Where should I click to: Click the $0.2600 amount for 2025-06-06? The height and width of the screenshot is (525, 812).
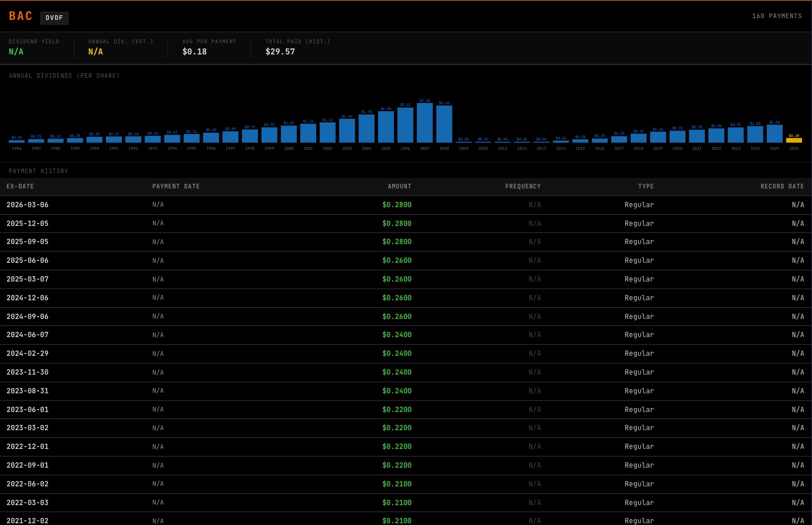397,260
